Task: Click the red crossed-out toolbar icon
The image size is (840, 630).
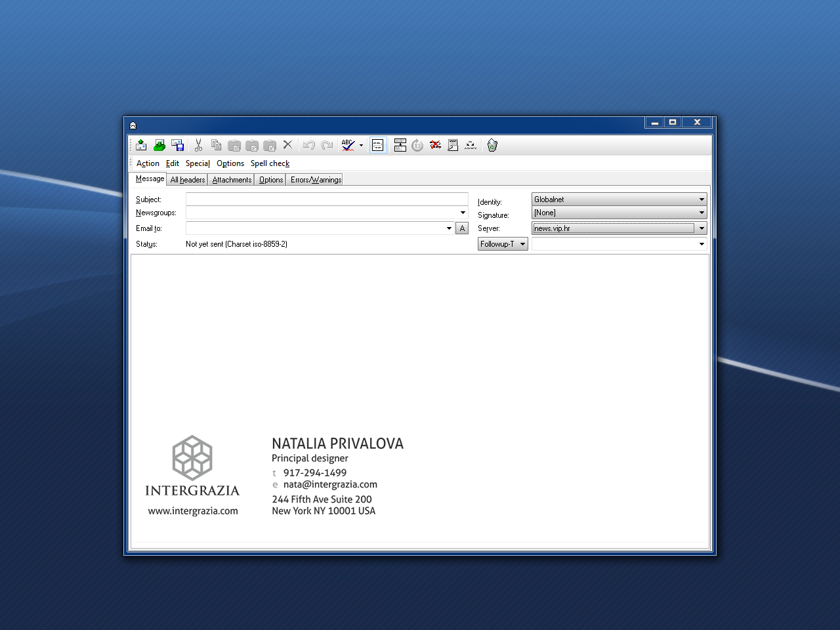Action: click(435, 145)
